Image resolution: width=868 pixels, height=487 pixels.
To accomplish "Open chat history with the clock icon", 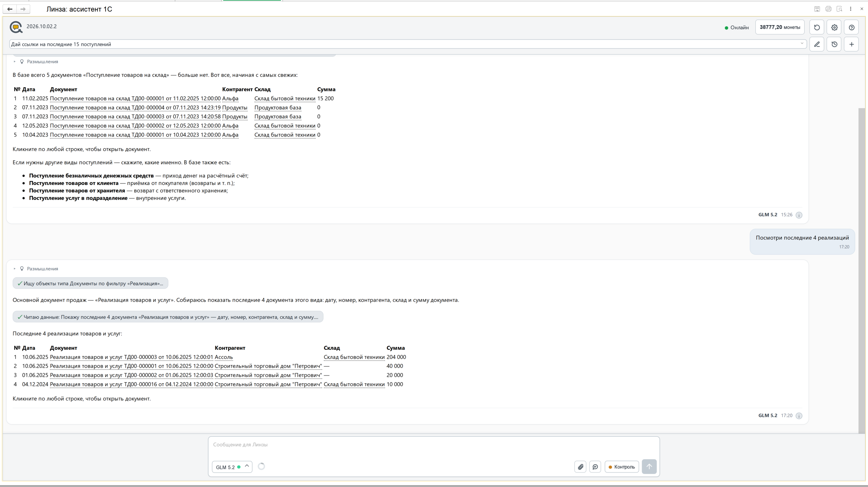I will tap(834, 44).
